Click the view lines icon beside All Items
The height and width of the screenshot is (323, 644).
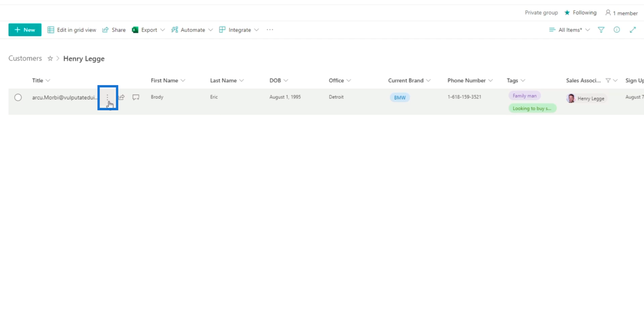(552, 30)
